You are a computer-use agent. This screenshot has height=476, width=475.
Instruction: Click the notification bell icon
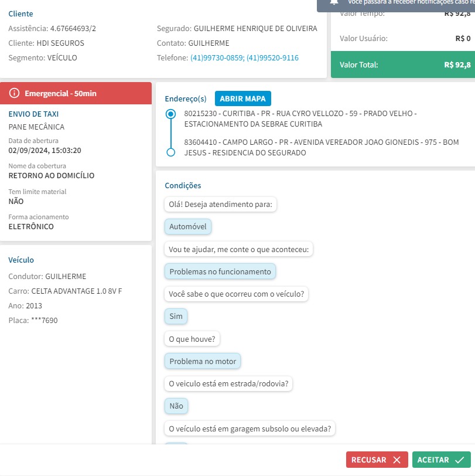(334, 2)
